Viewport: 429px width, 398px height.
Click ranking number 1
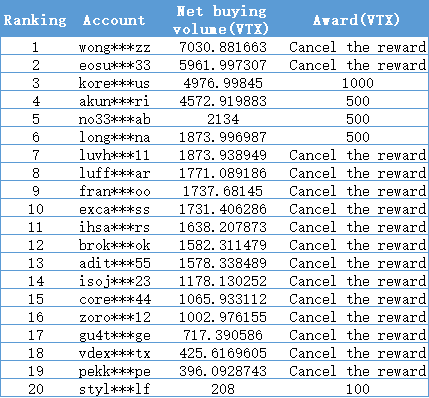(35, 47)
